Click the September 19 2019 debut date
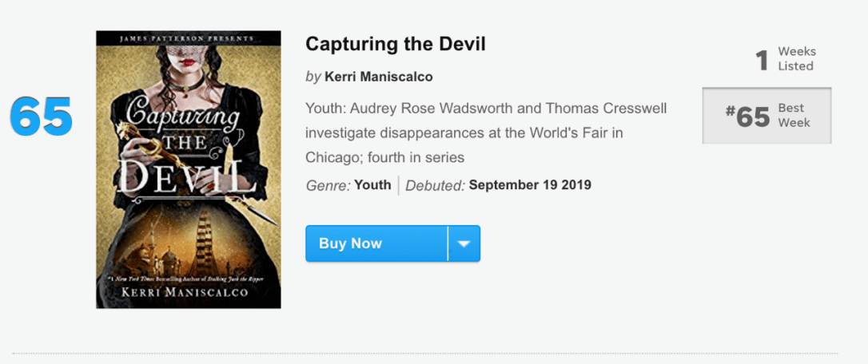 [x=530, y=185]
